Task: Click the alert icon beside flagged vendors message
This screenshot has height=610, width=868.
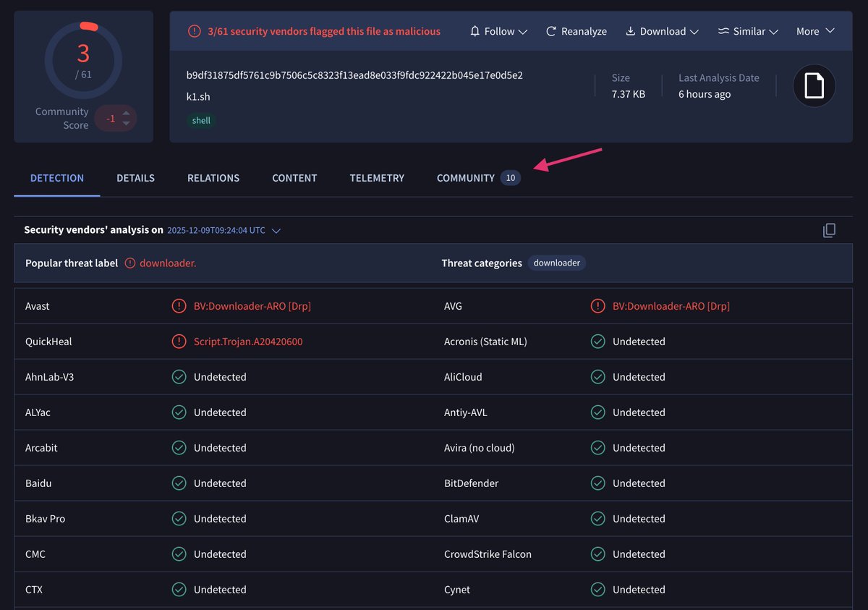Action: [x=195, y=31]
